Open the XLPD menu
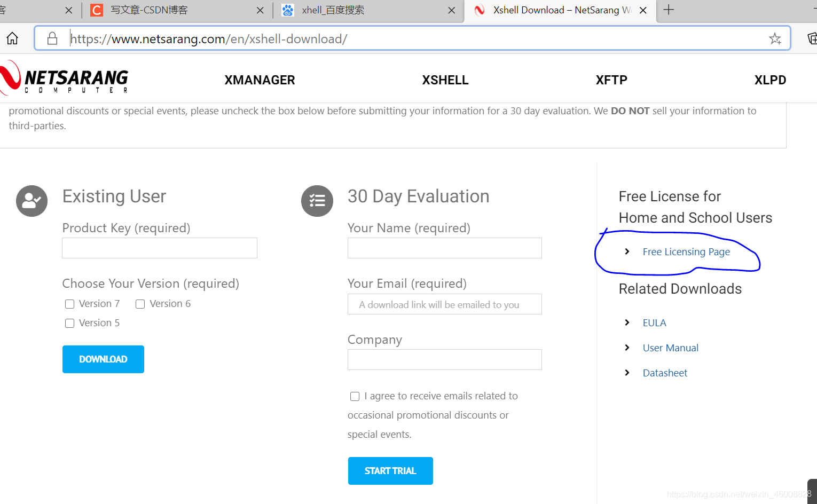The image size is (817, 504). (770, 80)
